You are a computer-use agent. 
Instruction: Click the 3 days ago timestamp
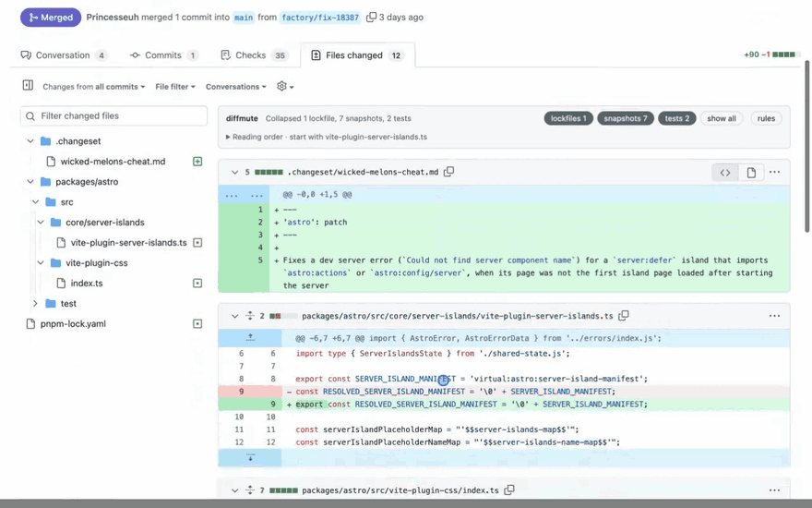(x=400, y=18)
